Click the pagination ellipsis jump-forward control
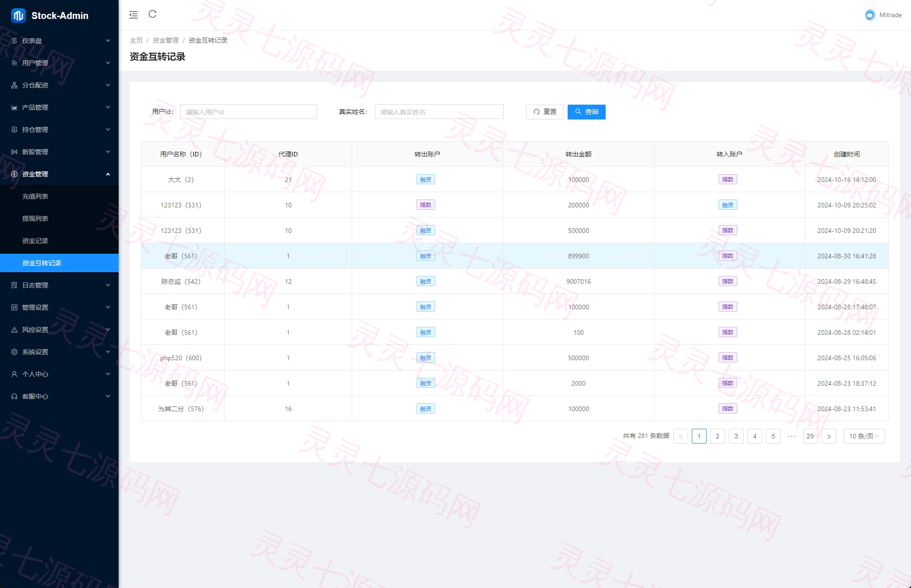This screenshot has height=588, width=911. (x=792, y=436)
